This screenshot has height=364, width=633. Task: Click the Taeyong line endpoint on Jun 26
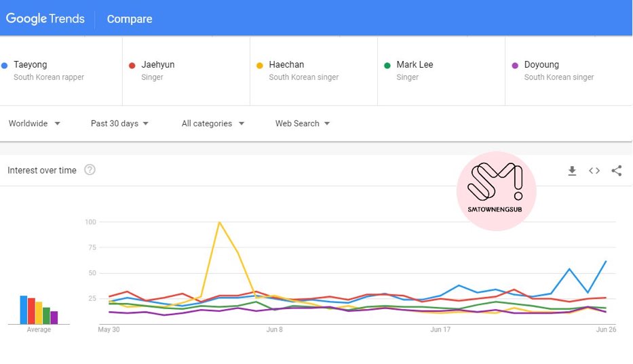[606, 262]
